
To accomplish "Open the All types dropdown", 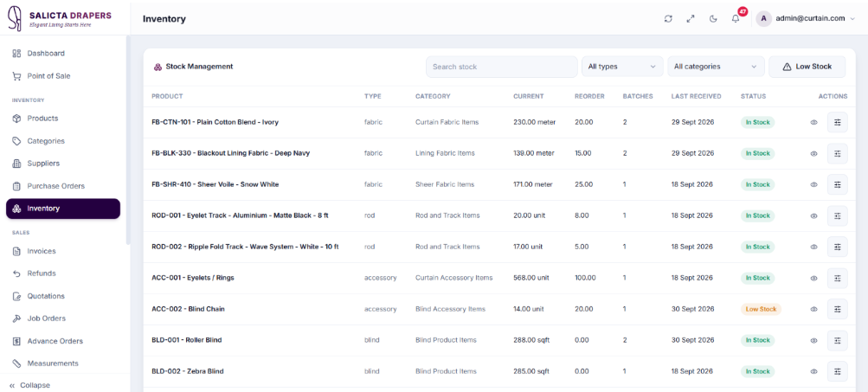I will coord(622,67).
